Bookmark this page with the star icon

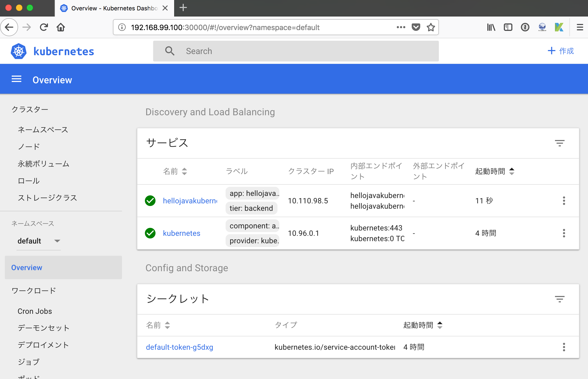pyautogui.click(x=431, y=27)
